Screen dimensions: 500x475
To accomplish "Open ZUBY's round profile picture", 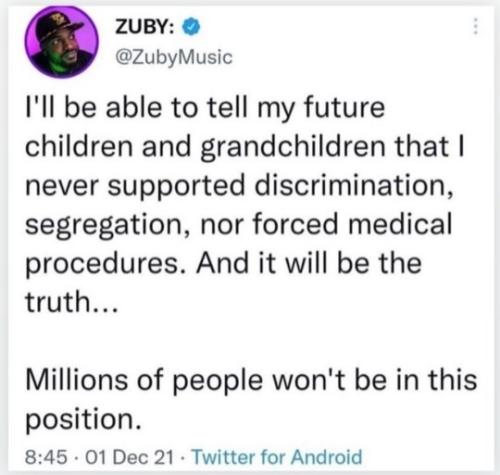I will tap(61, 42).
